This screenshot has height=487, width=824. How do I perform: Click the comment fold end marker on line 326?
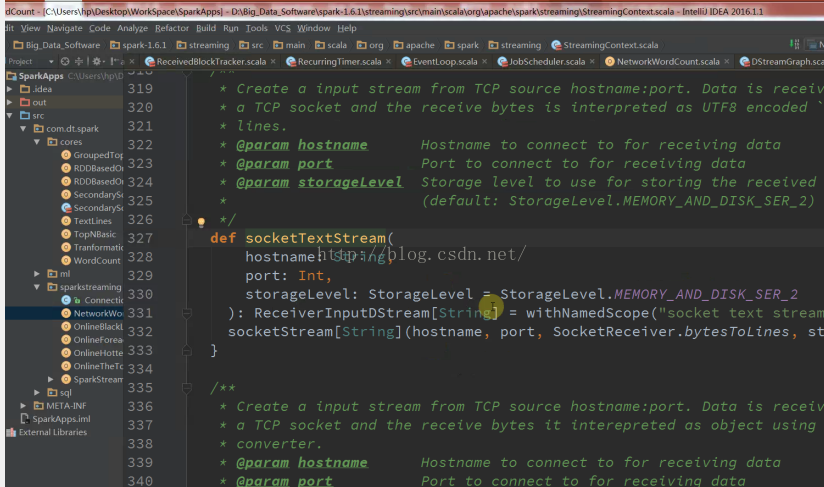187,220
